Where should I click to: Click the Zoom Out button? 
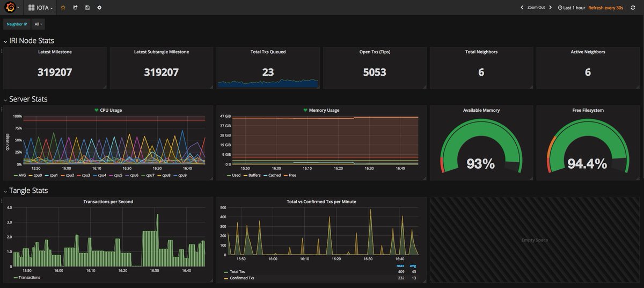click(536, 8)
